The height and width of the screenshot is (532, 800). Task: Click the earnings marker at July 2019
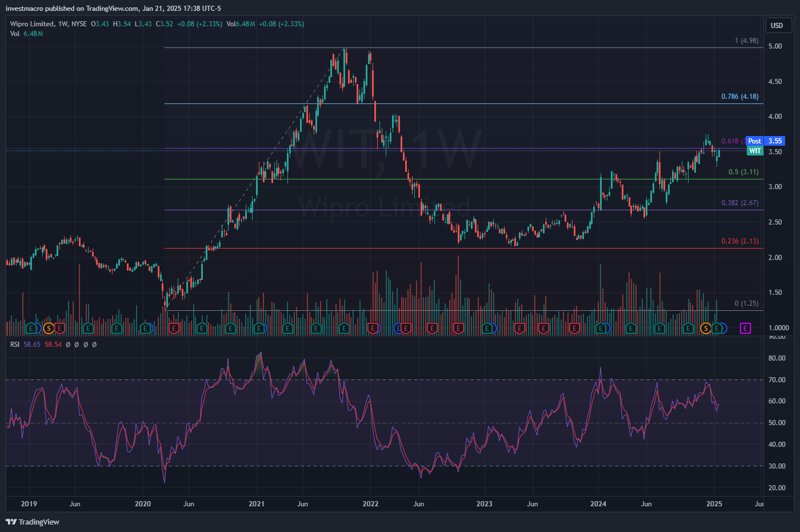(x=88, y=328)
